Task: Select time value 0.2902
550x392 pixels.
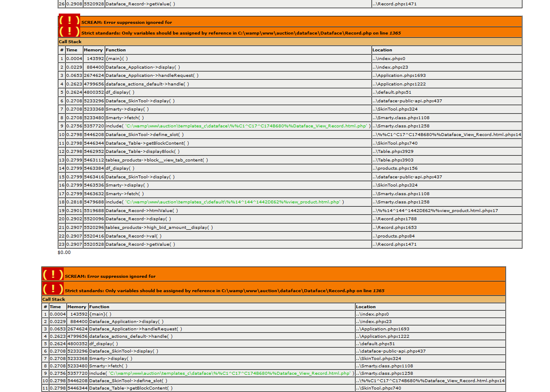Action: (74, 219)
